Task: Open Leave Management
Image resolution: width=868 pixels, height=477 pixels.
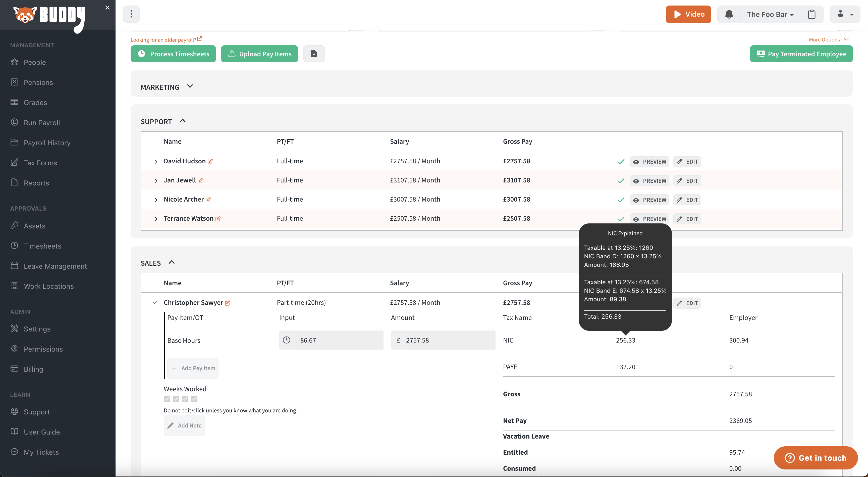Action: tap(55, 266)
